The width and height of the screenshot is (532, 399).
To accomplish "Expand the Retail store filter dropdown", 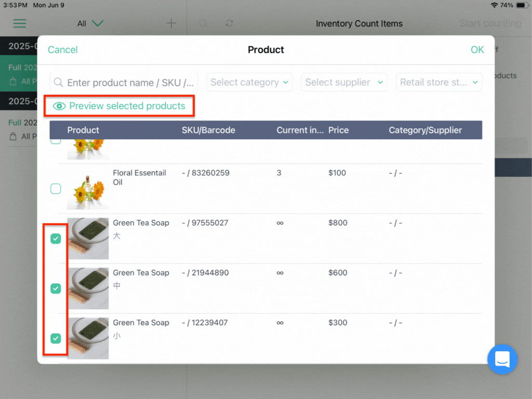I will (438, 82).
